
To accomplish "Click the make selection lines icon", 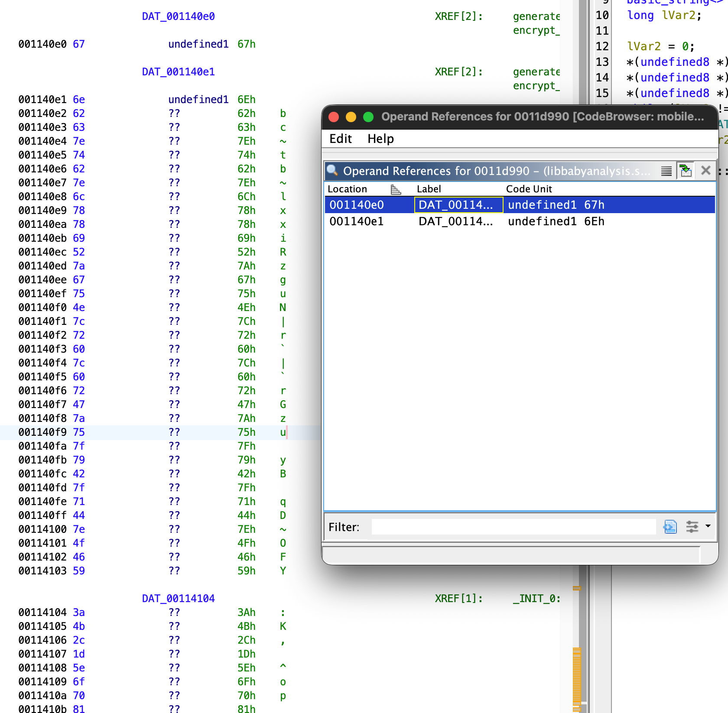I will (666, 171).
